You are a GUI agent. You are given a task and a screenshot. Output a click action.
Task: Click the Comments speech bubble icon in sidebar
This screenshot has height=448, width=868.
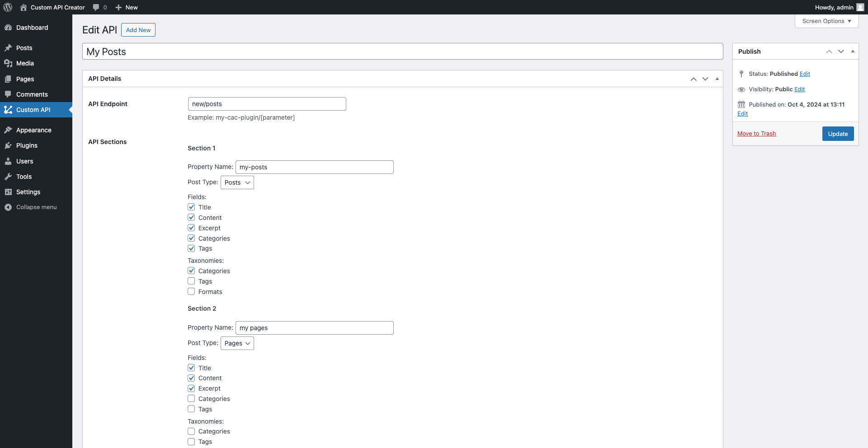(x=8, y=94)
